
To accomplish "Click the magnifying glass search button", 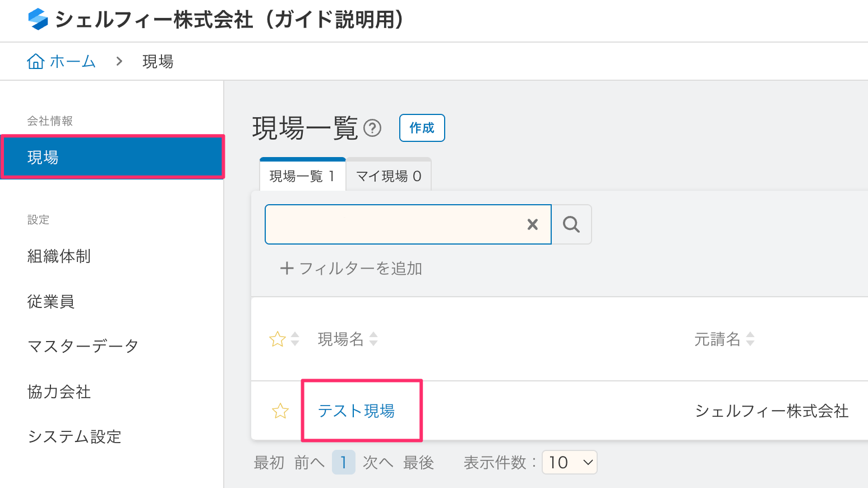I will (x=571, y=224).
